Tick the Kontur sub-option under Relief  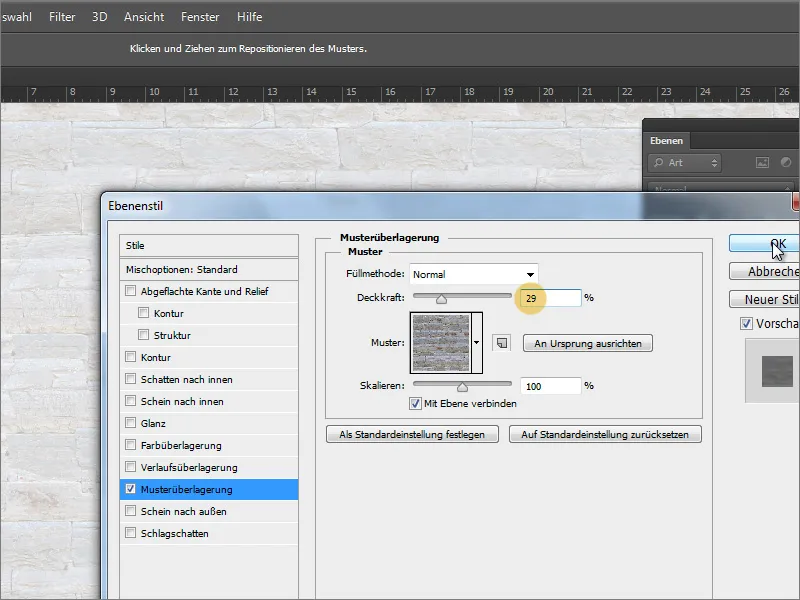point(143,313)
